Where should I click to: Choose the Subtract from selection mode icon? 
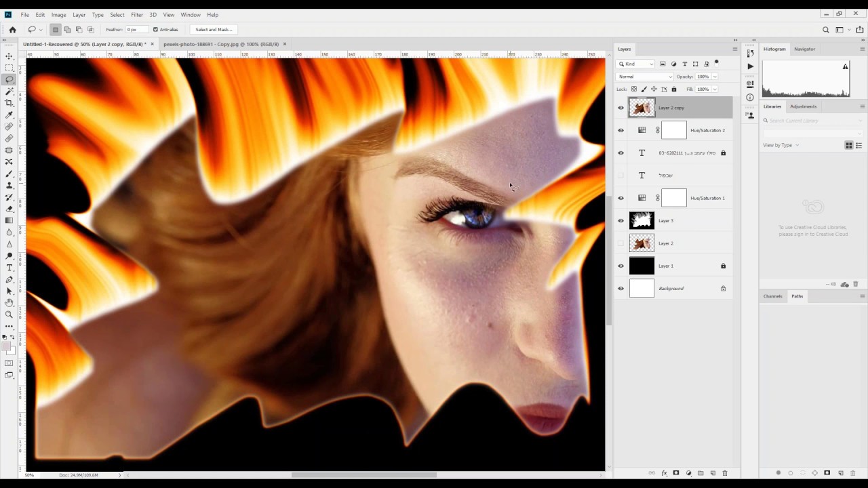pyautogui.click(x=79, y=30)
